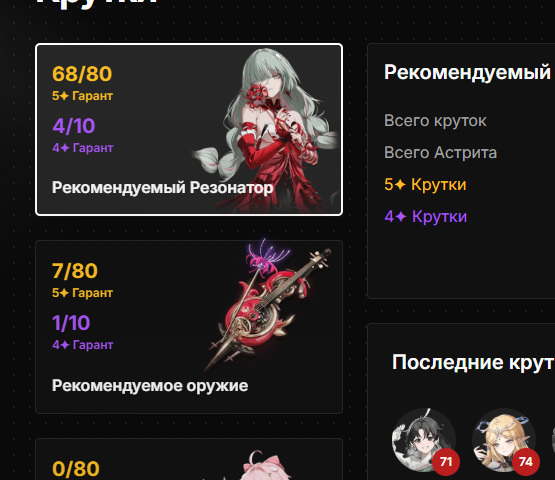
Task: Click the pink-haired character on the bottom card
Action: click(265, 465)
